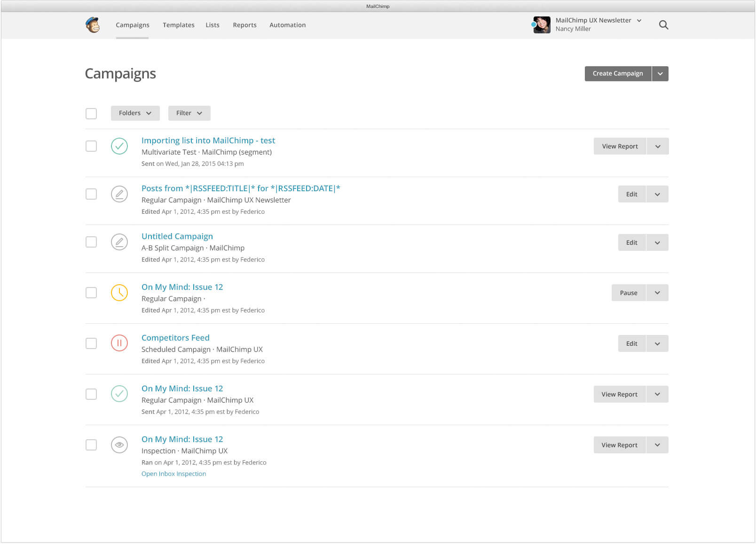Select the Untitled Campaign checkbox
Image resolution: width=756 pixels, height=544 pixels.
point(91,242)
